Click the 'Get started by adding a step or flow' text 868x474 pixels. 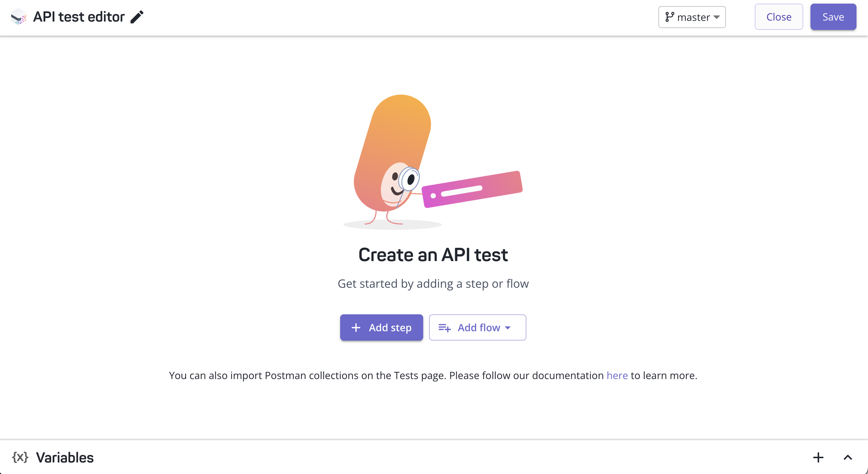tap(433, 284)
